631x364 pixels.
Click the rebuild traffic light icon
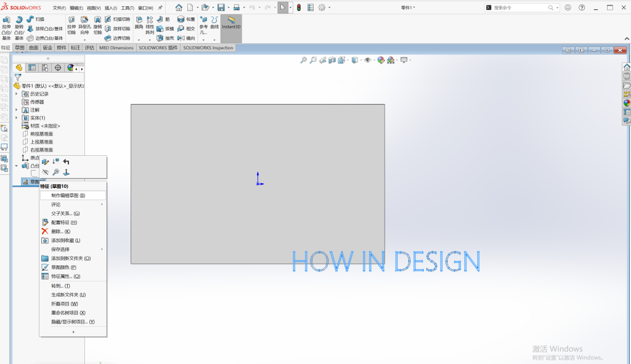299,7
